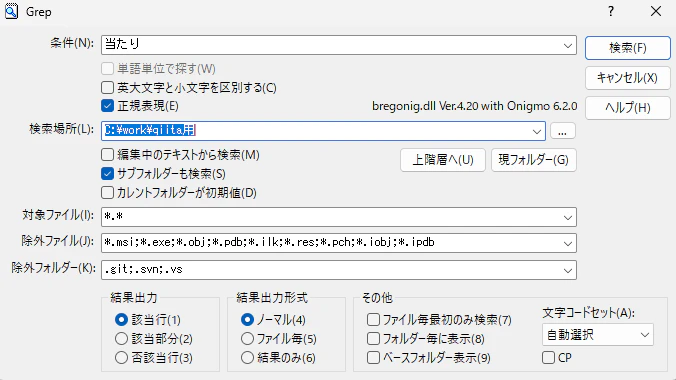Click the 除外フォルダー(K): label
Image resolution: width=676 pixels, height=380 pixels.
click(x=53, y=268)
